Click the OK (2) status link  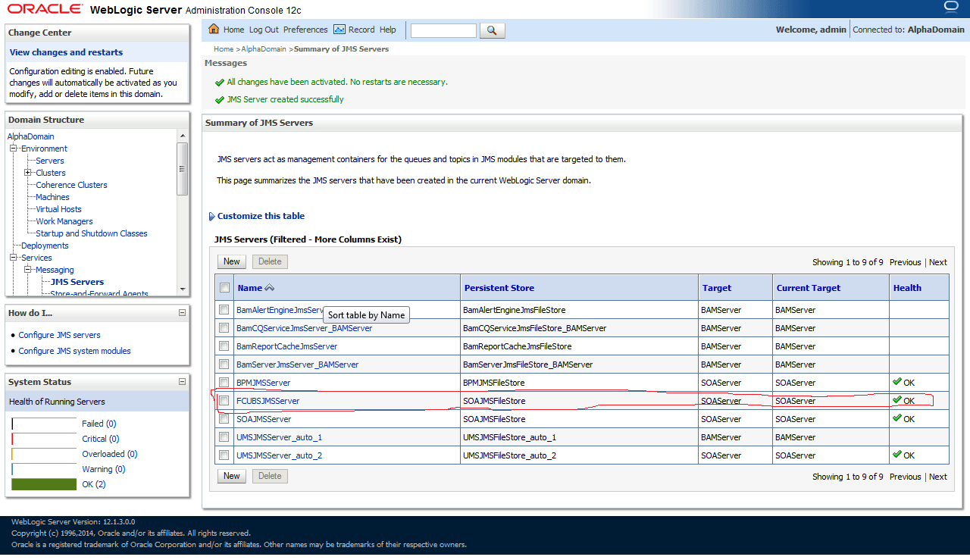point(94,484)
